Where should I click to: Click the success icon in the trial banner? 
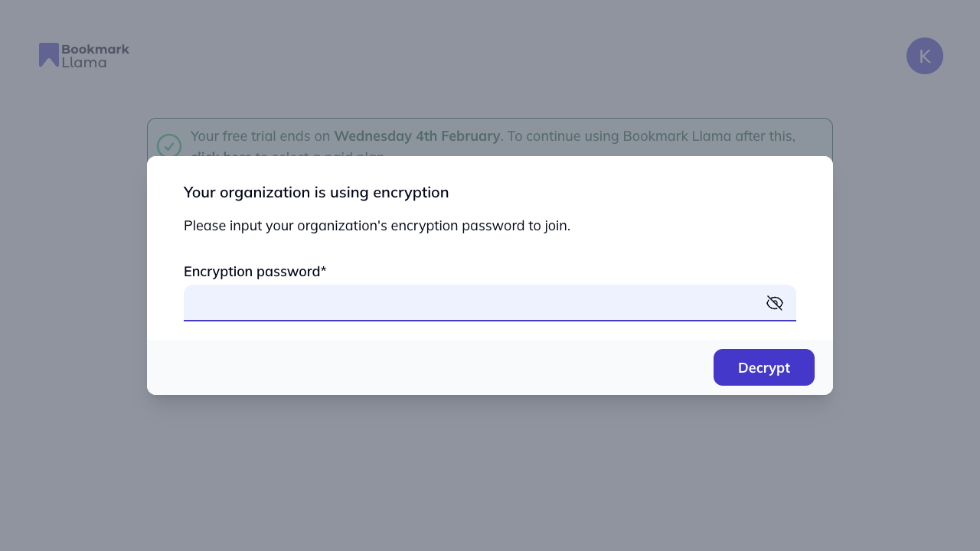coord(169,146)
